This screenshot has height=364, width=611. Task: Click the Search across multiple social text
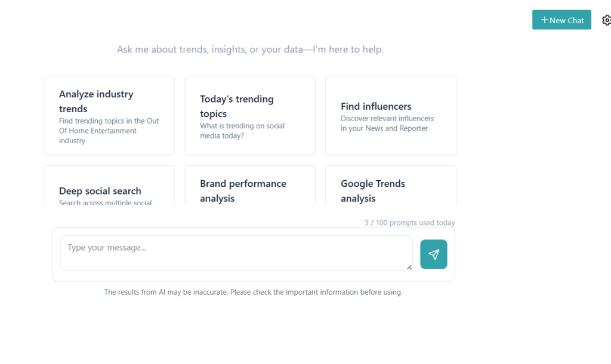coord(106,203)
